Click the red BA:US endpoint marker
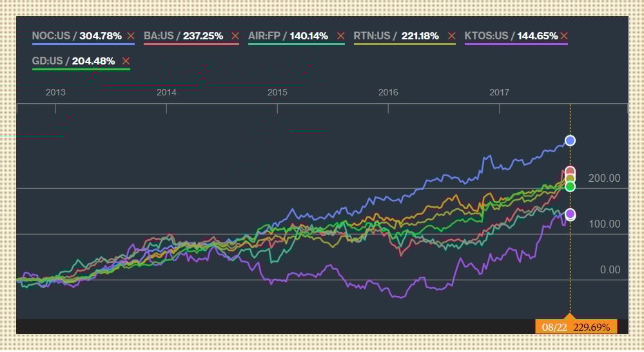The width and height of the screenshot is (644, 352). 570,171
